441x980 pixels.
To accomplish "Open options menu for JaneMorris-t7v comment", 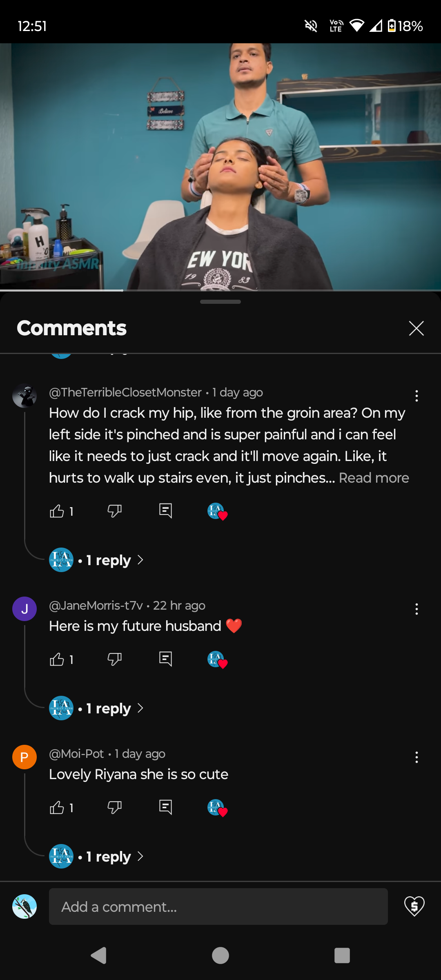I will coord(416,609).
